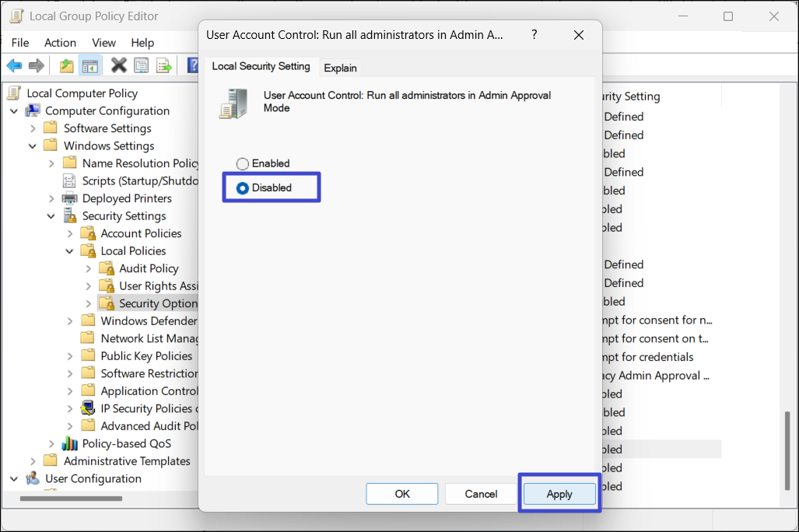
Task: Click the Delete (X) toolbar icon
Action: (118, 66)
